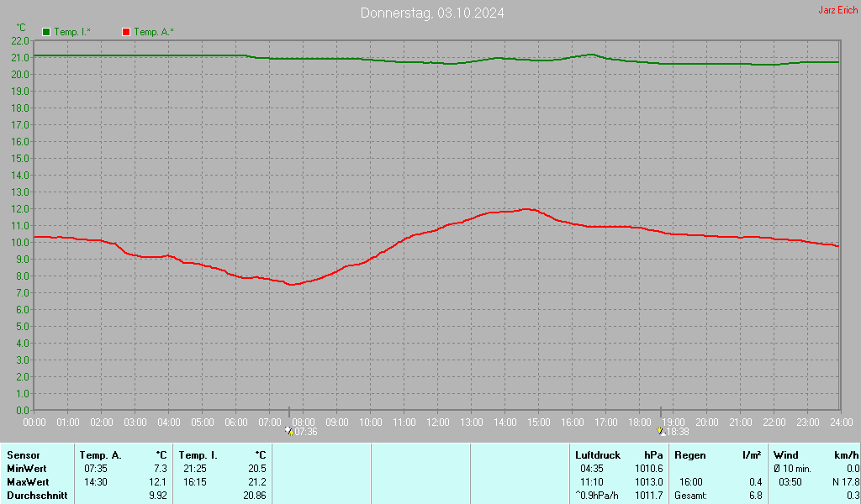Click the MinWert row header

26,469
